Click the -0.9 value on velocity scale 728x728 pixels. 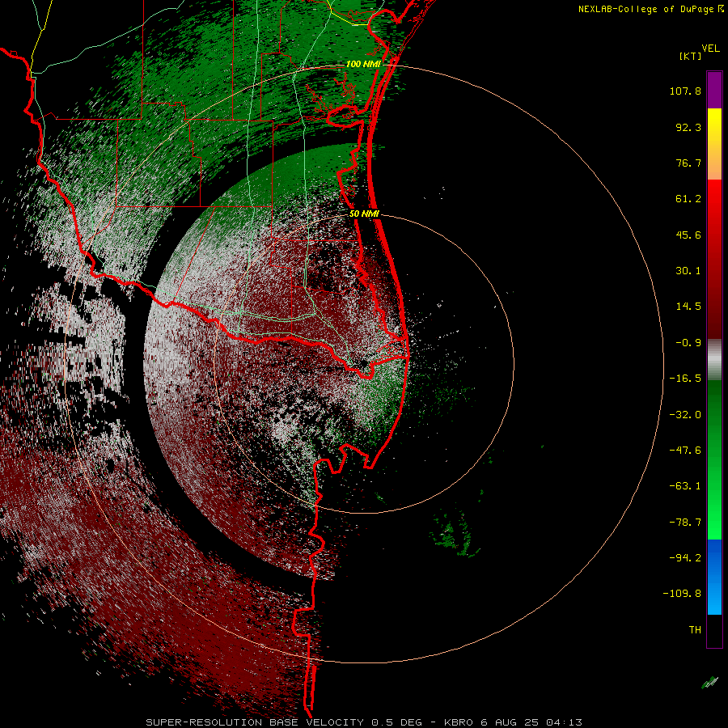tap(688, 343)
